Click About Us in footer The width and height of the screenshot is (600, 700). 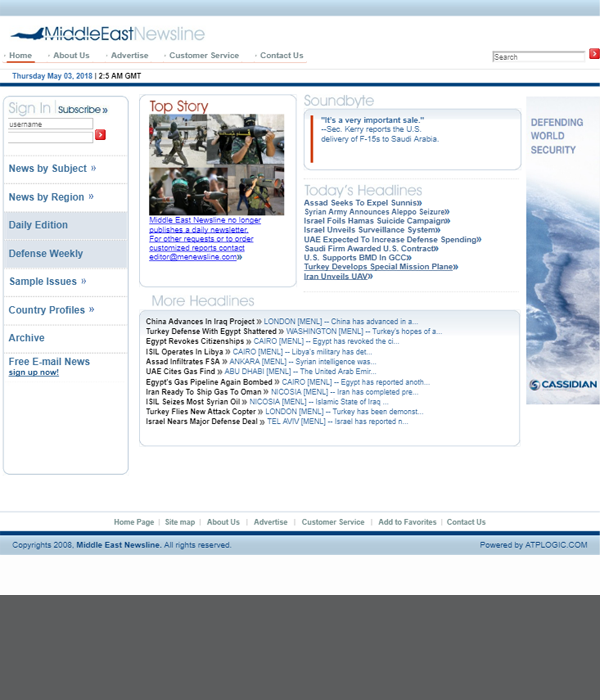pyautogui.click(x=223, y=522)
